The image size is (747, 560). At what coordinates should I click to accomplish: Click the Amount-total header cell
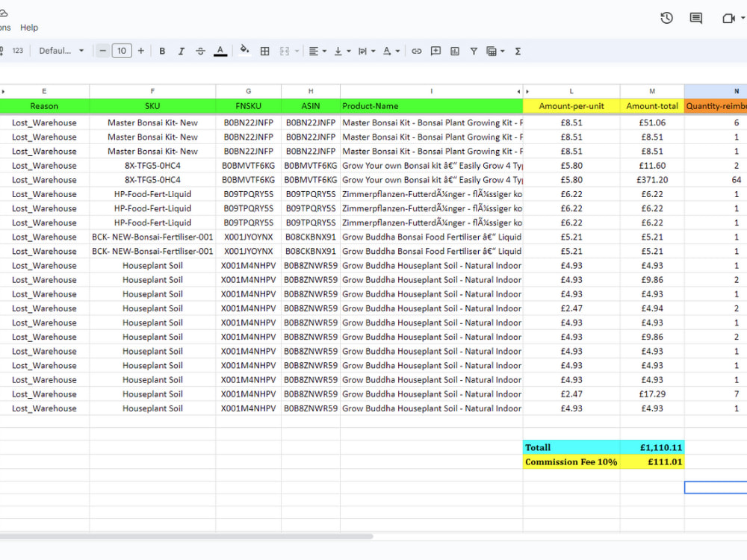(x=652, y=106)
